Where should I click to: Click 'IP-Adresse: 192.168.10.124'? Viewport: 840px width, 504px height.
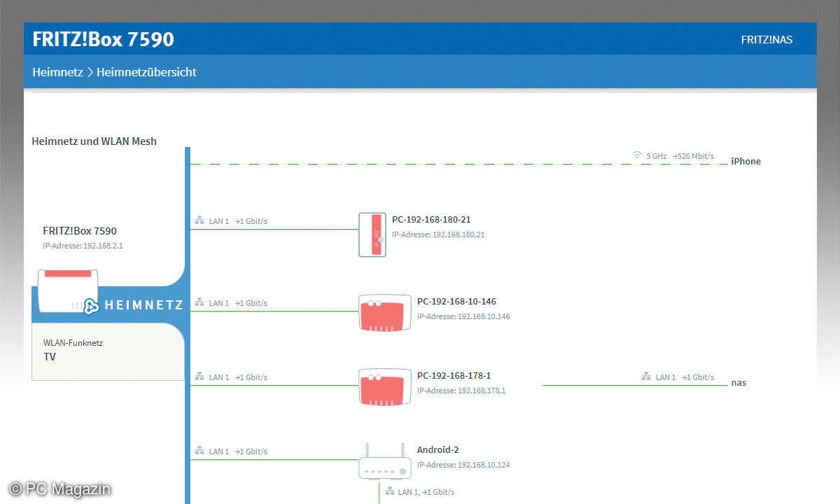click(463, 465)
